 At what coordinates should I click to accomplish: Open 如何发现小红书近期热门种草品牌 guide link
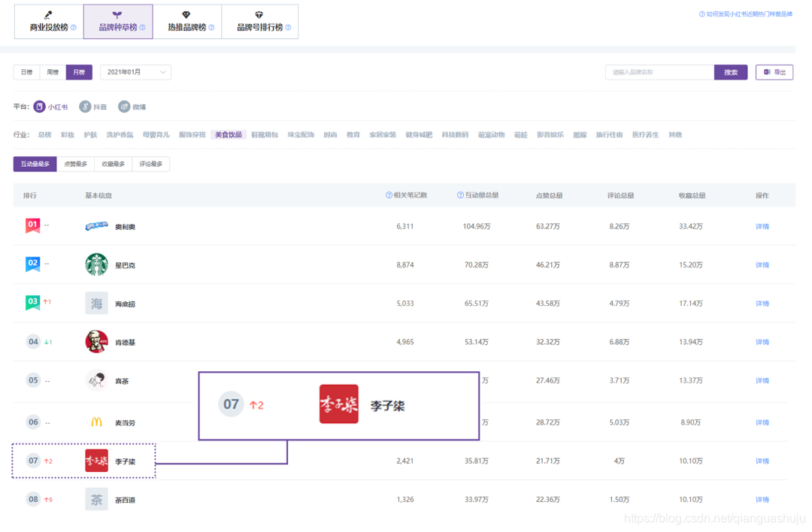coord(750,14)
